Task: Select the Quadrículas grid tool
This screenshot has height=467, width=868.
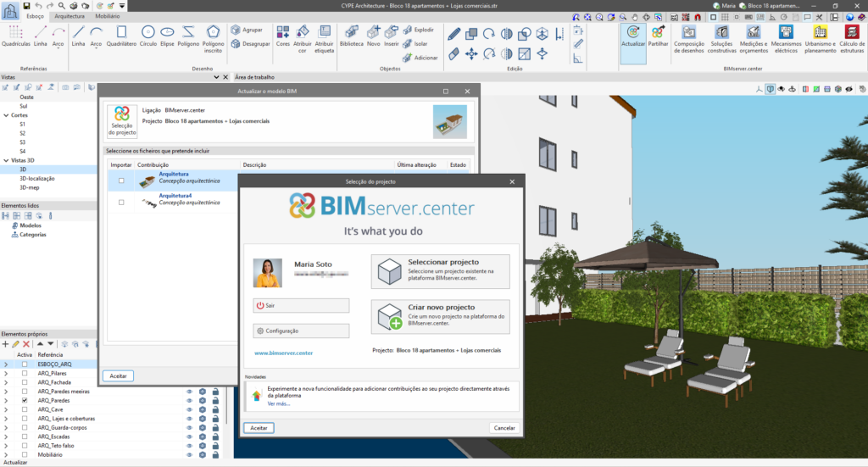Action: [15, 36]
